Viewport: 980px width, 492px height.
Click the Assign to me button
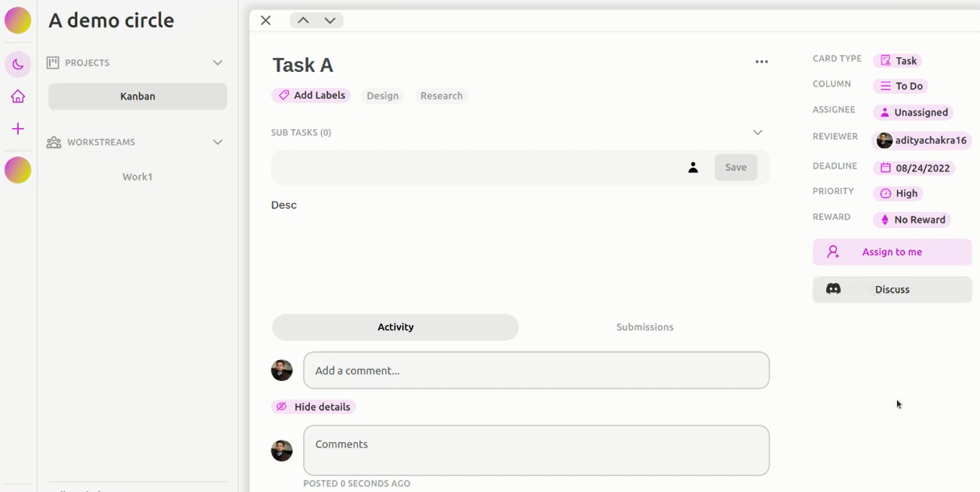pyautogui.click(x=892, y=252)
